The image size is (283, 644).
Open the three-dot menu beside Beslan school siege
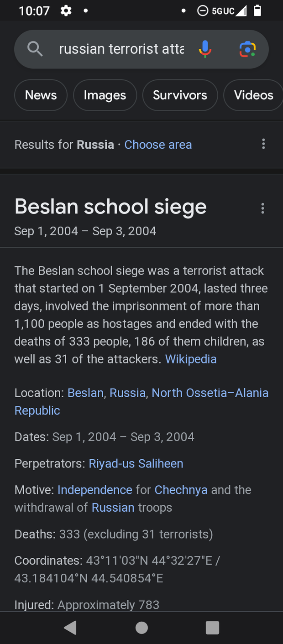(x=262, y=208)
